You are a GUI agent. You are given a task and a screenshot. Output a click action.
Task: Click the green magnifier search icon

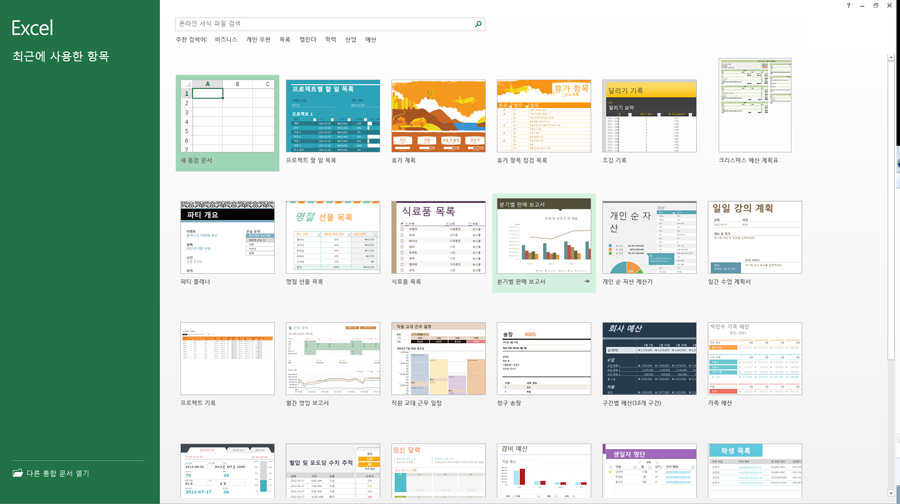[478, 24]
